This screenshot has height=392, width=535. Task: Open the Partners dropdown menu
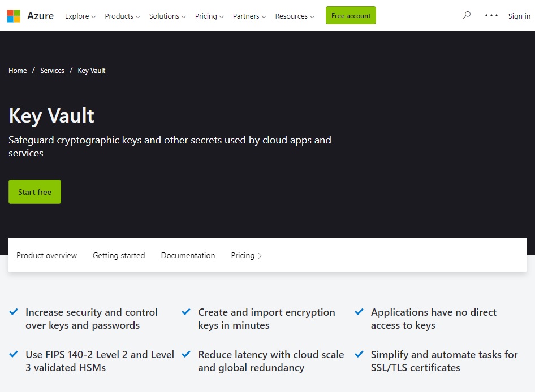click(x=249, y=16)
